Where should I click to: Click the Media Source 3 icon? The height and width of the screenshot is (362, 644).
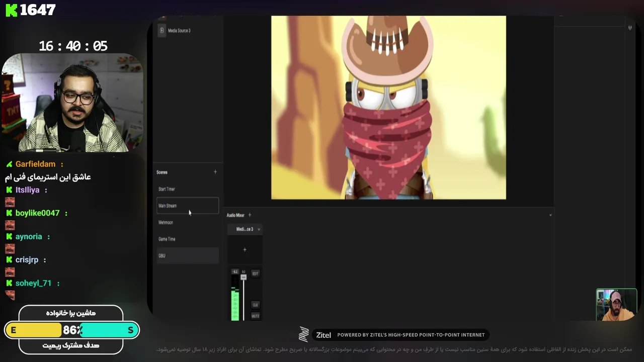(162, 31)
